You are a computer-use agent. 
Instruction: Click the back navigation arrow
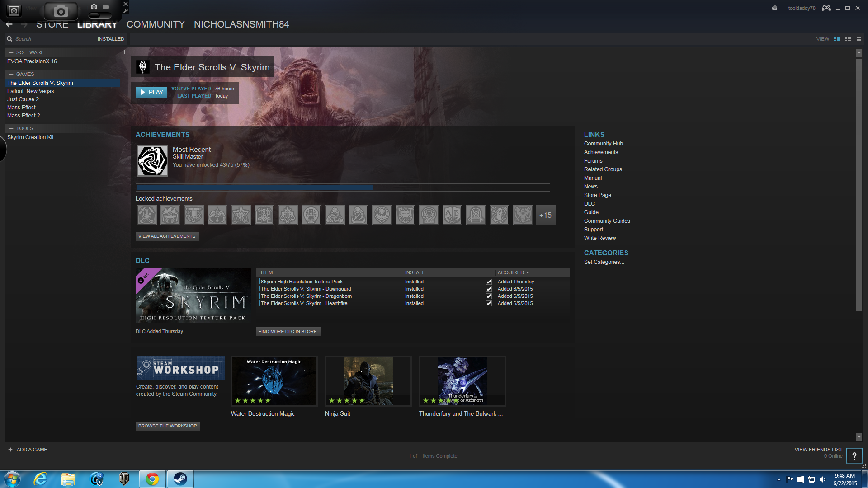[9, 24]
